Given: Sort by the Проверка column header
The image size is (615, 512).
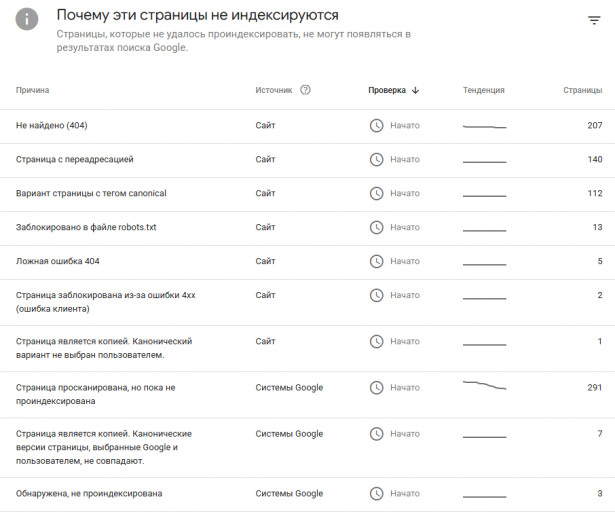Looking at the screenshot, I should tap(387, 90).
